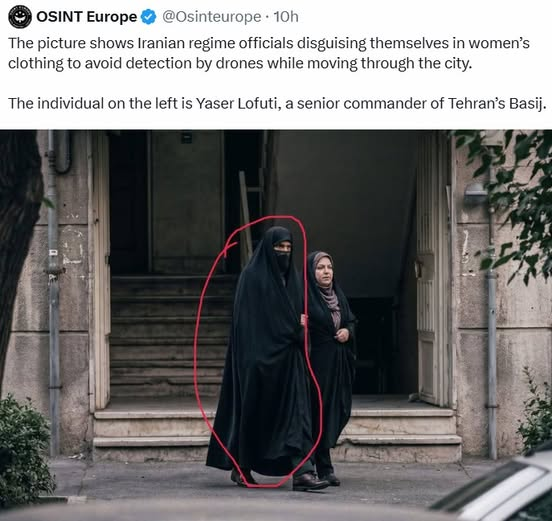
Task: Click the drainpipe left of the doorway
Action: coord(54,292)
